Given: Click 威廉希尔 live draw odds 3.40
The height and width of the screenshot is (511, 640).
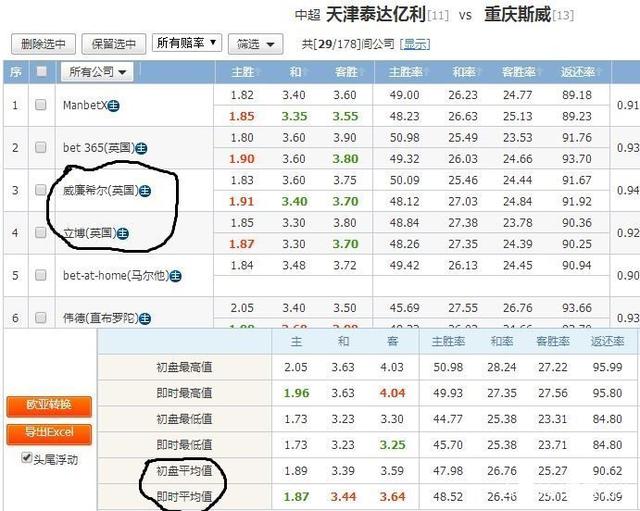Looking at the screenshot, I should point(294,201).
